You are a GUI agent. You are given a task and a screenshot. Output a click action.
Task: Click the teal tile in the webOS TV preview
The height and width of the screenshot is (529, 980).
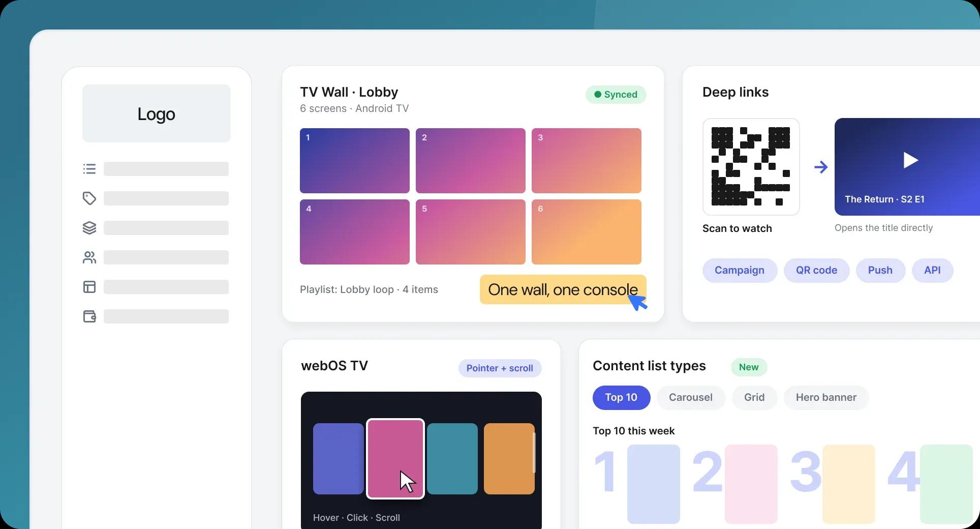point(452,459)
